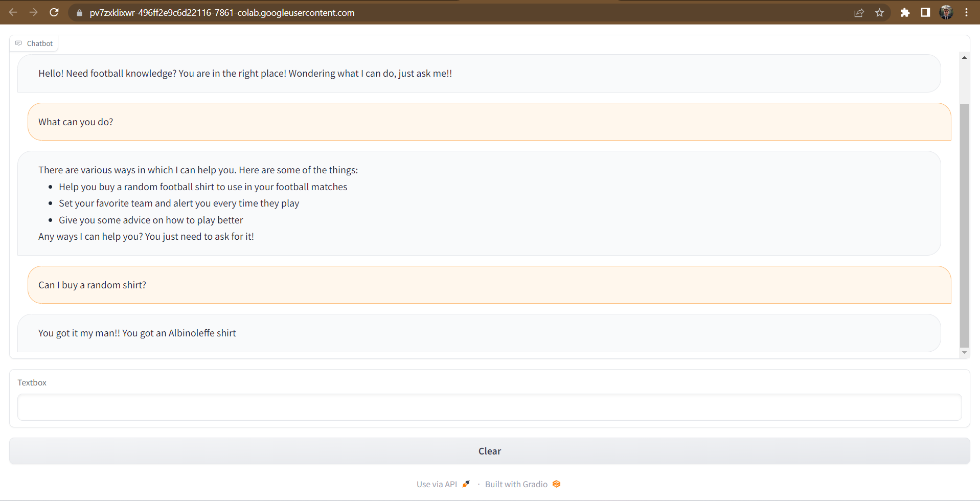The image size is (980, 501).
Task: Click the rocket icon next to Use via API
Action: pyautogui.click(x=466, y=483)
